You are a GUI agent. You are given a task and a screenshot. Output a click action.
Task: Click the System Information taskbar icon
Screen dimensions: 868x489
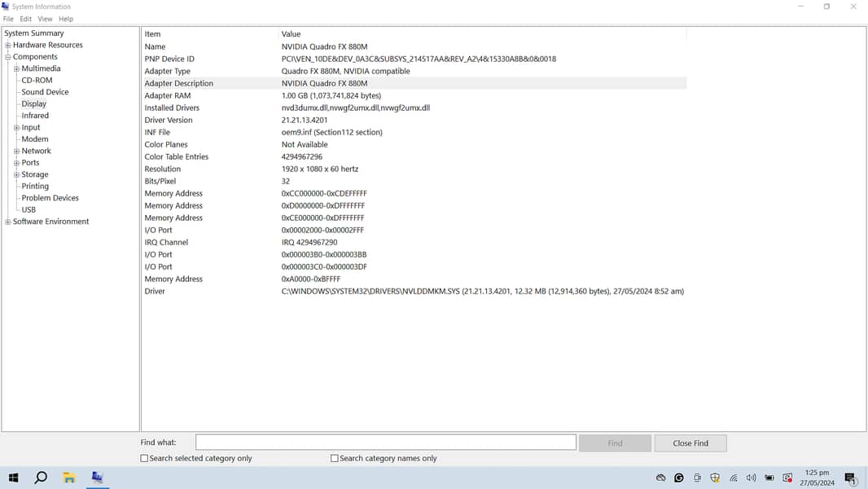click(x=97, y=478)
